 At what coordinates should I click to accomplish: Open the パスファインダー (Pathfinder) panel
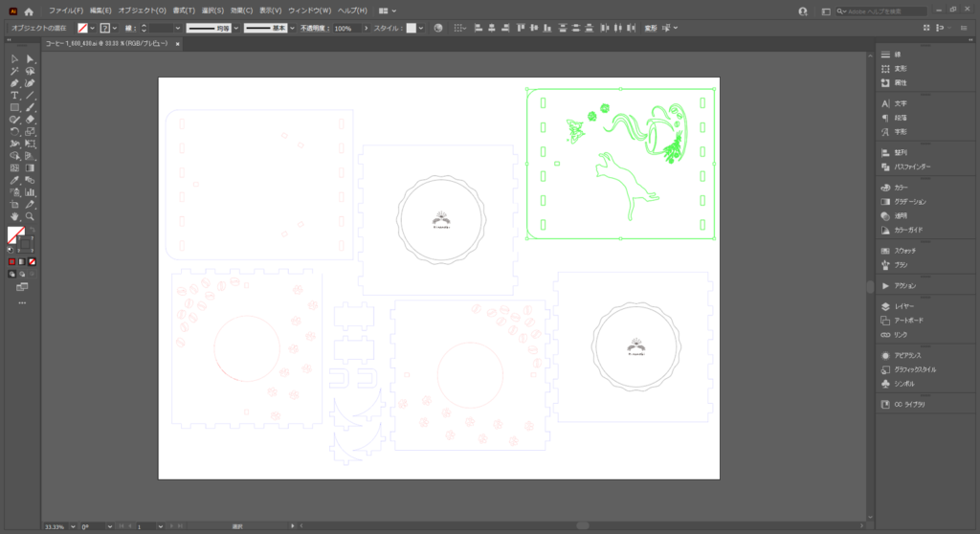[911, 167]
